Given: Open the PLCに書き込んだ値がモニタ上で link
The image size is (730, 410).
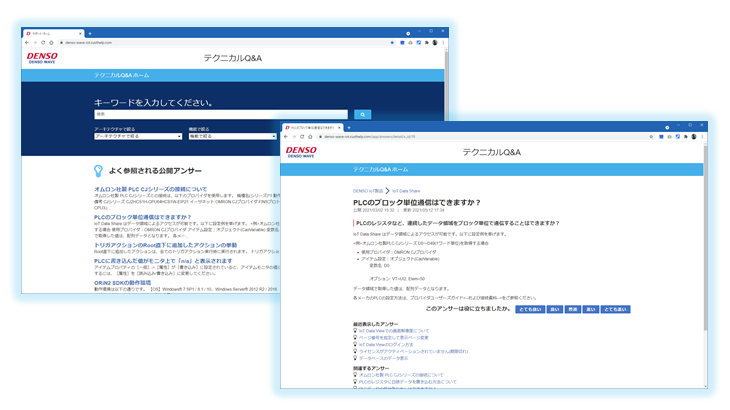Looking at the screenshot, I should [163, 261].
